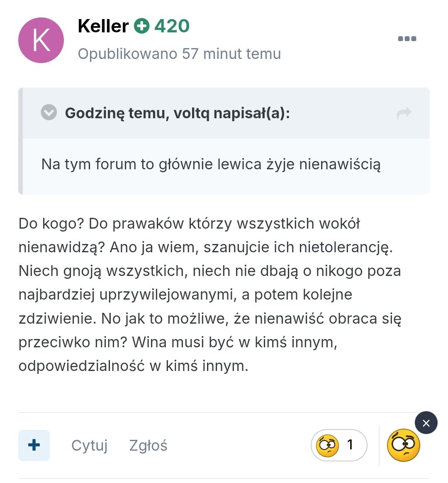Click the small confused emoji in reaction pill
The width and height of the screenshot is (448, 483).
click(327, 445)
